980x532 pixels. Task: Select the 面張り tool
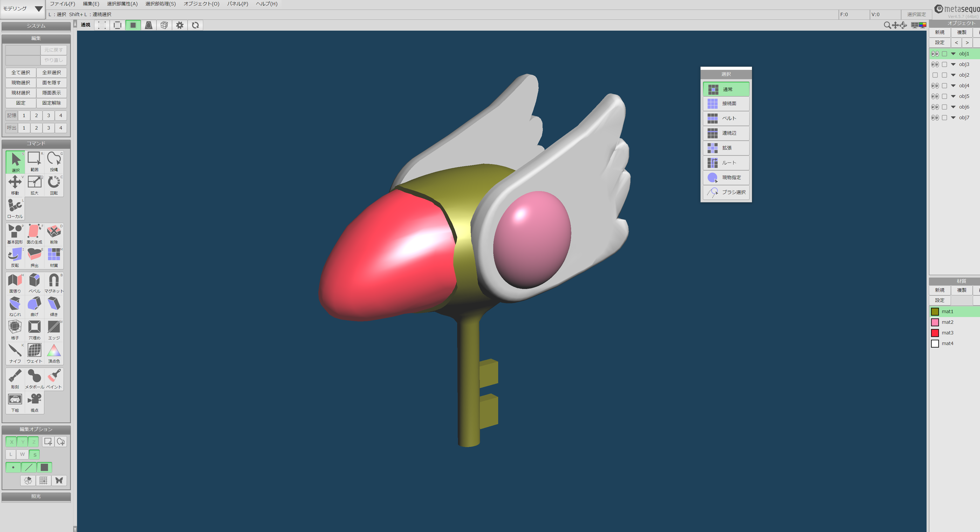point(15,283)
